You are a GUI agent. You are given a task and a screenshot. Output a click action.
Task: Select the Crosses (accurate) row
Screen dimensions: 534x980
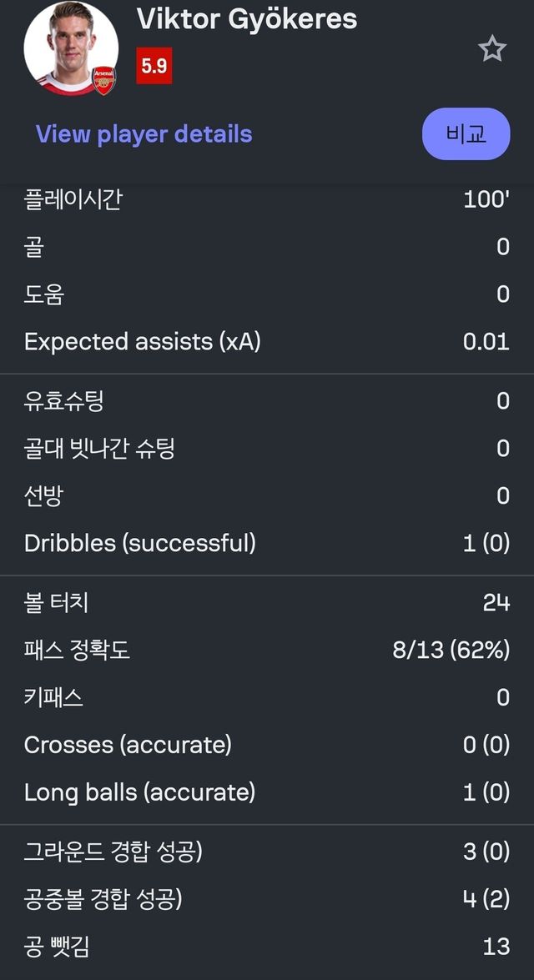(267, 746)
